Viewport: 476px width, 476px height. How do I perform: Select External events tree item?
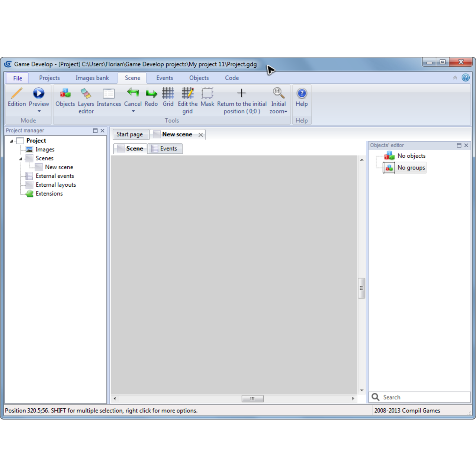(x=55, y=176)
